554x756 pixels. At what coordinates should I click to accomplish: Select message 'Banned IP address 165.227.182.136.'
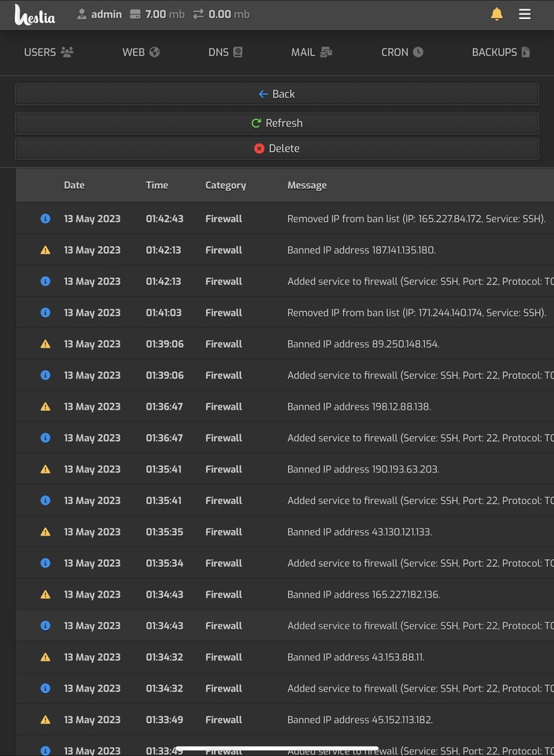coord(364,595)
